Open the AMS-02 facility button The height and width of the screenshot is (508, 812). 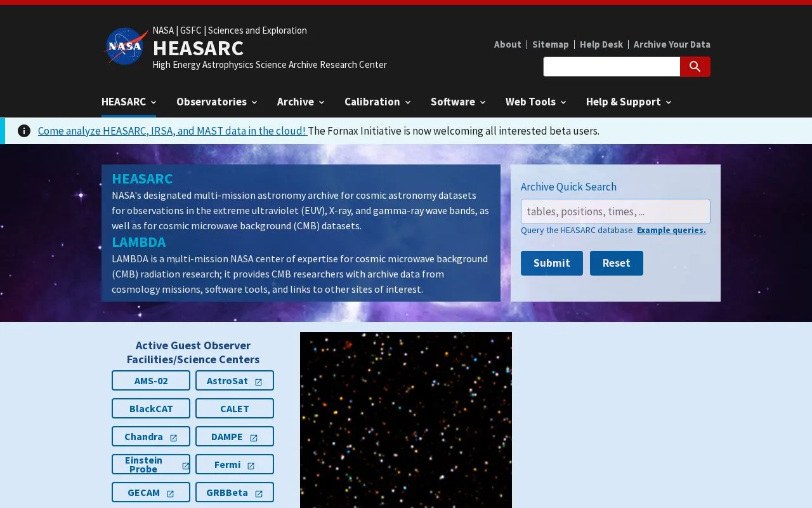coord(151,380)
